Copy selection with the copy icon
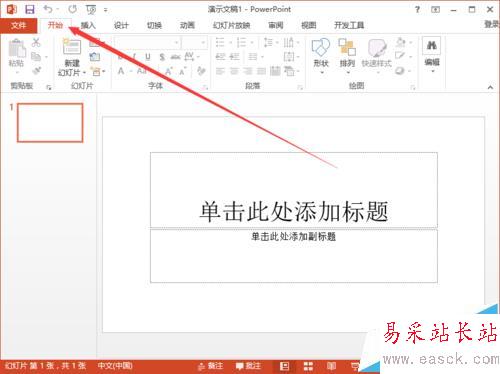The width and height of the screenshot is (500, 374). click(36, 57)
